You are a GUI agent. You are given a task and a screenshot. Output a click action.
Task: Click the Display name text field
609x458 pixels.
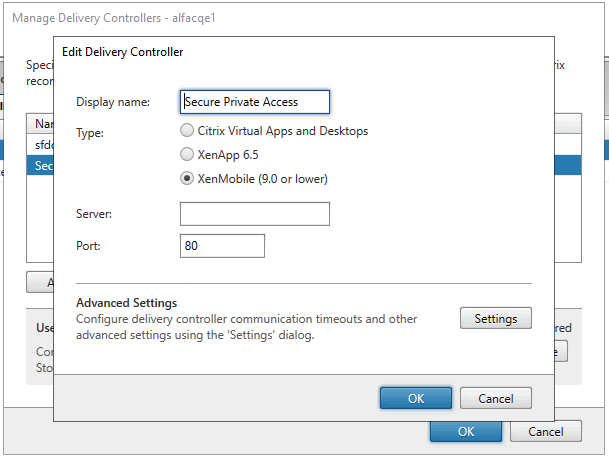[254, 101]
